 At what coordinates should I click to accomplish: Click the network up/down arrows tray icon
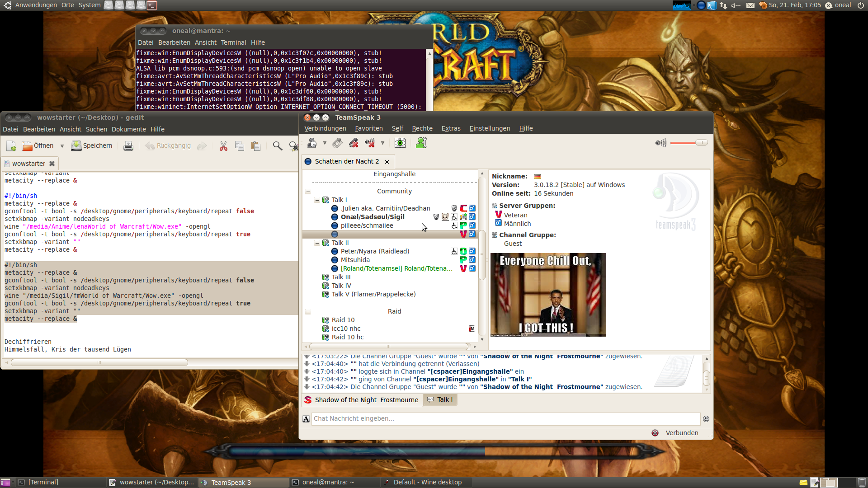click(x=723, y=5)
